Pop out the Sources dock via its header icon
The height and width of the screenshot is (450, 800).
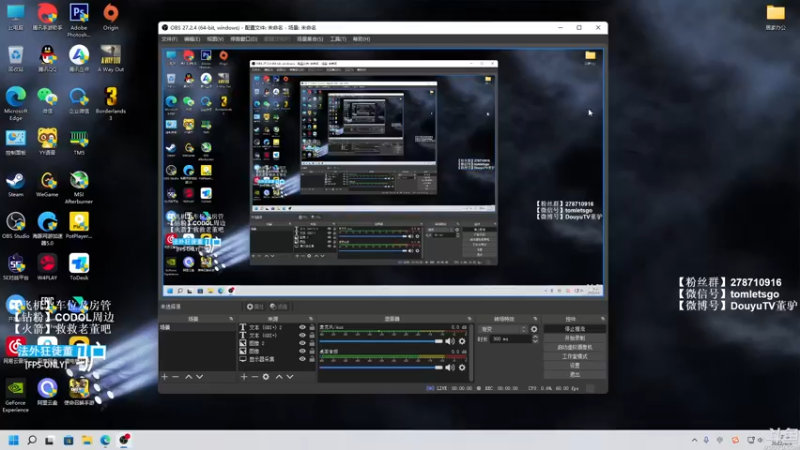(310, 319)
